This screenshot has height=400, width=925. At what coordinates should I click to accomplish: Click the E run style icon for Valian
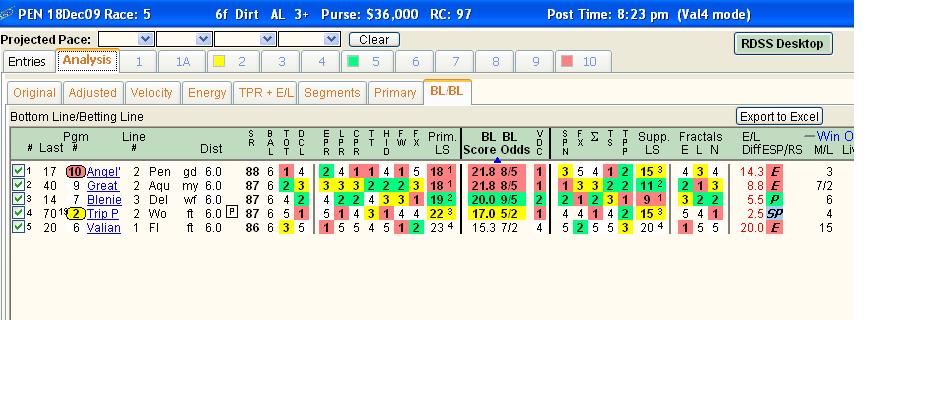point(775,228)
